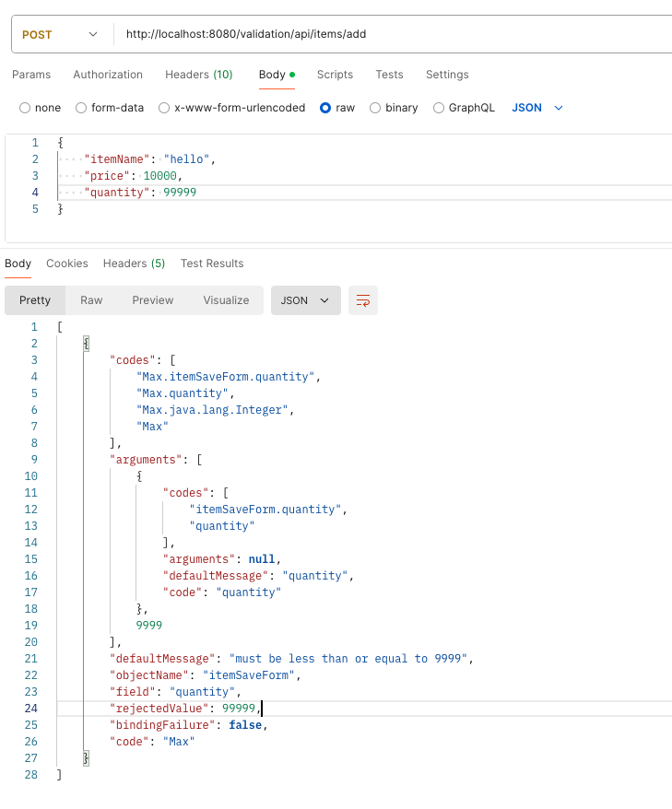Click "Max.itemSaveForm.quantity" in the response

pos(226,377)
